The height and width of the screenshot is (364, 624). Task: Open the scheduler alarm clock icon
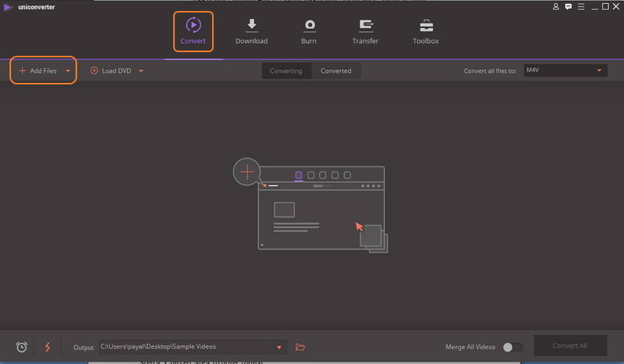[21, 347]
